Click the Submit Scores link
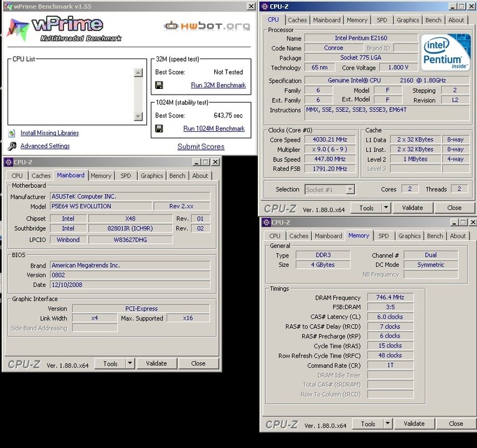The width and height of the screenshot is (477, 448). click(201, 147)
